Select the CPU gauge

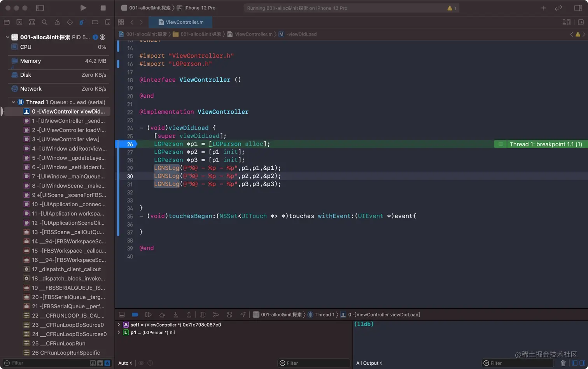click(58, 47)
